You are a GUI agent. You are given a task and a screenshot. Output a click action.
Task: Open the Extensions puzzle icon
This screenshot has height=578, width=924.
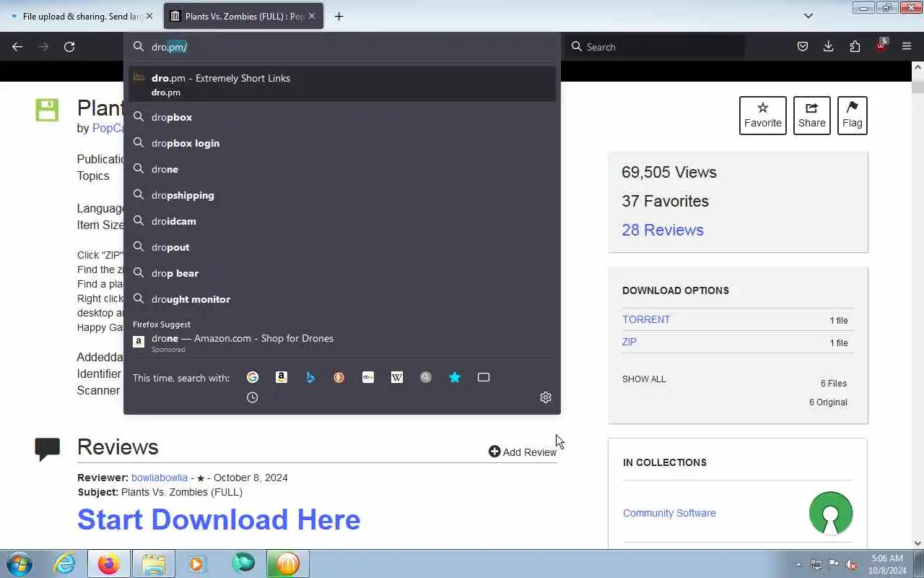(x=855, y=47)
